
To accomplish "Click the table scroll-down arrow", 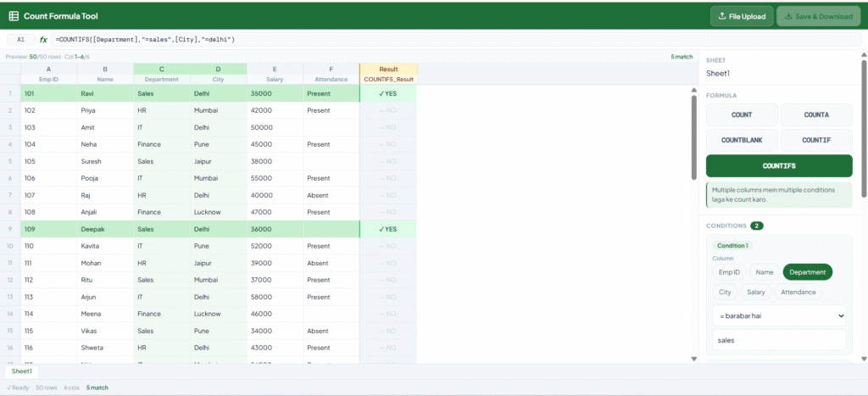I will (x=694, y=359).
